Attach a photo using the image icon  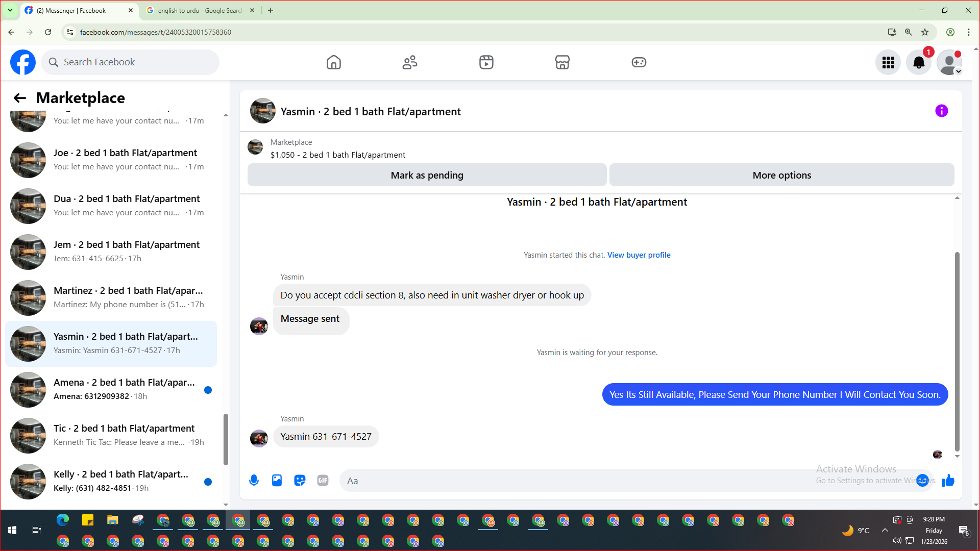277,481
